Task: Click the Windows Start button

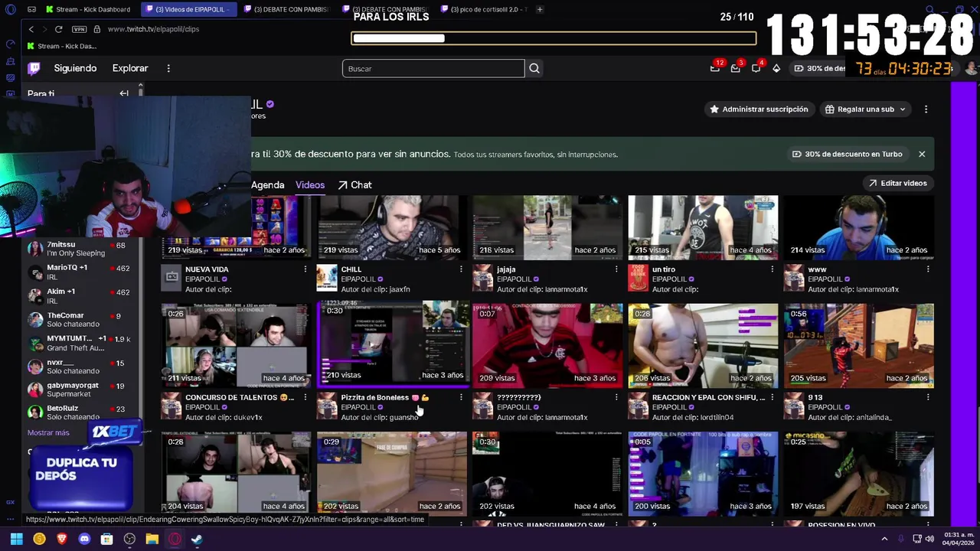Action: click(16, 539)
